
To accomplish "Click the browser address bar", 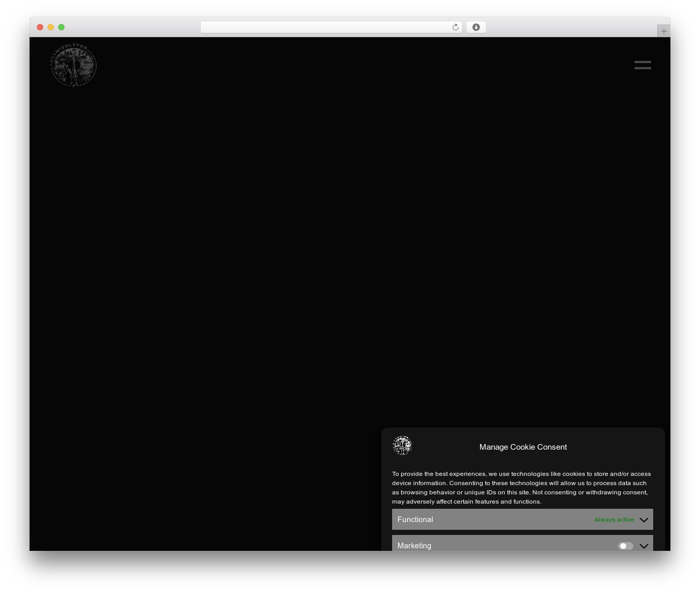I will pyautogui.click(x=331, y=27).
